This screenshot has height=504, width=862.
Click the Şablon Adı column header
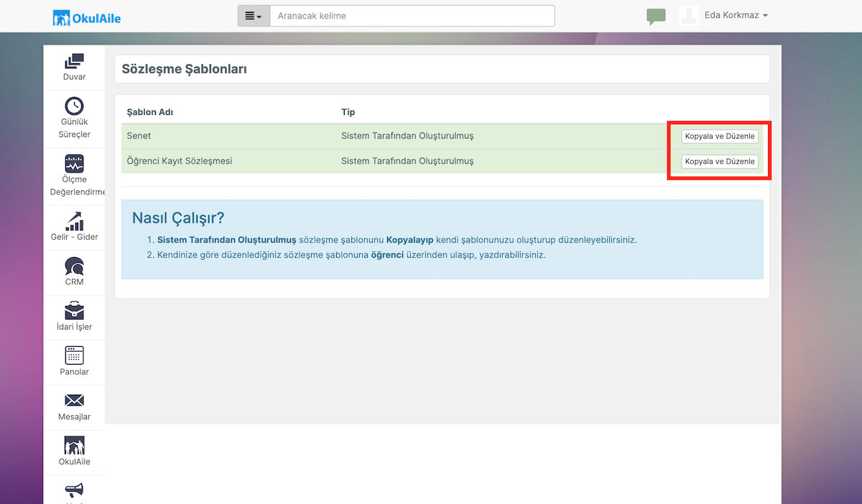(149, 112)
